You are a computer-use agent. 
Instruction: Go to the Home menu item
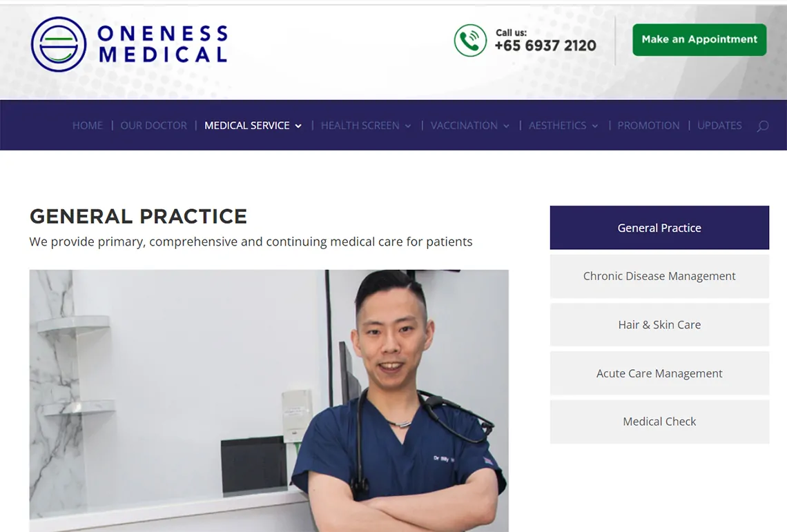pyautogui.click(x=88, y=126)
